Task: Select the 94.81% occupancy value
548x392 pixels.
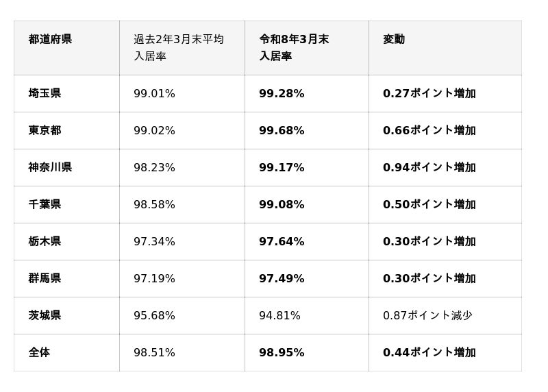Action: [x=279, y=316]
